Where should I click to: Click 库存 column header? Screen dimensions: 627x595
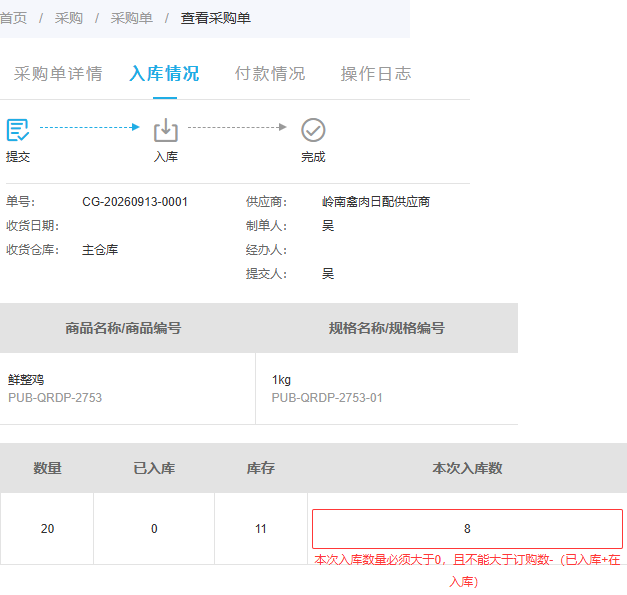pos(261,468)
